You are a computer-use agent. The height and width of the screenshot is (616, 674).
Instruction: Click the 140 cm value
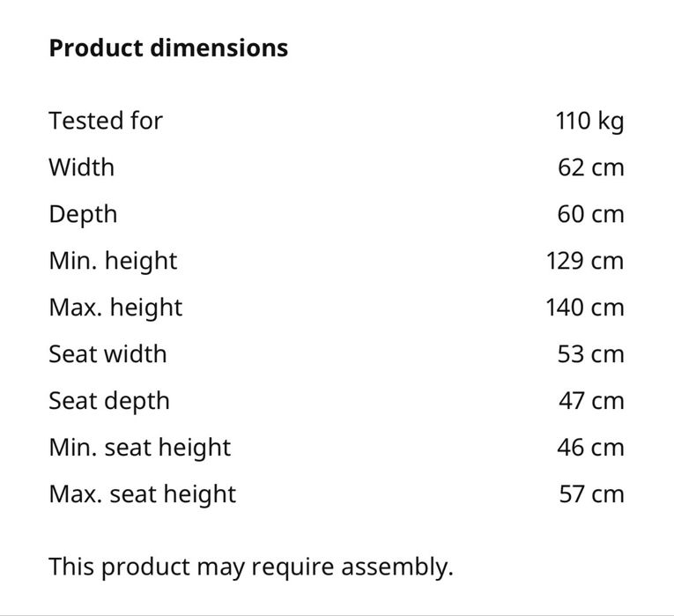pos(585,307)
